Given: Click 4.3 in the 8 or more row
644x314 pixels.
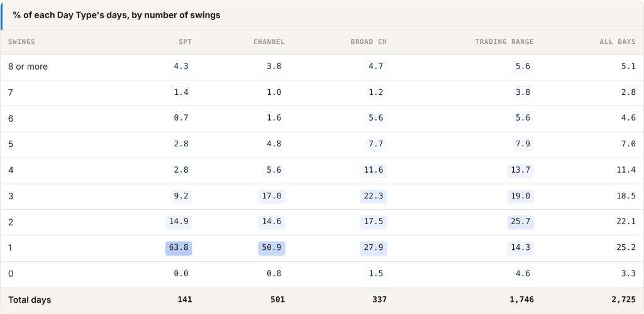Looking at the screenshot, I should click(x=181, y=67).
